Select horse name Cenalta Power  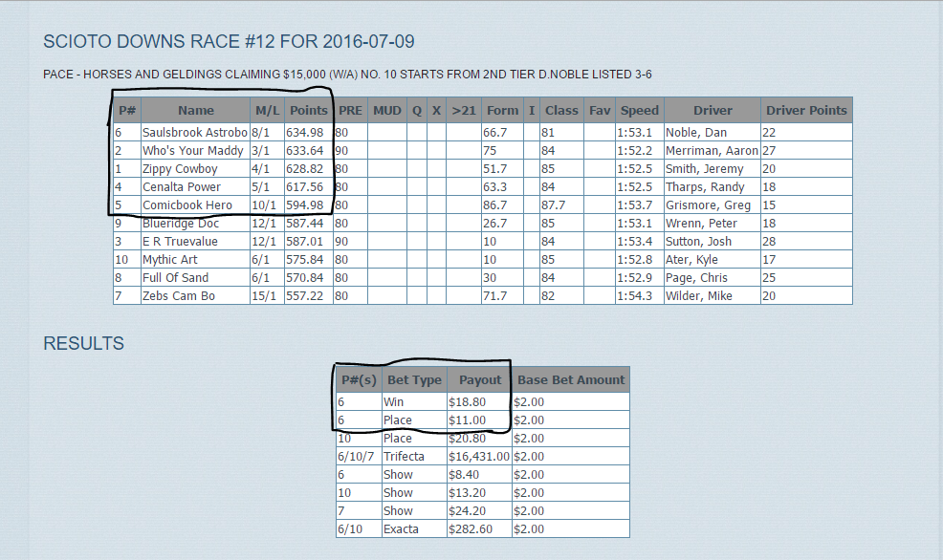click(182, 187)
